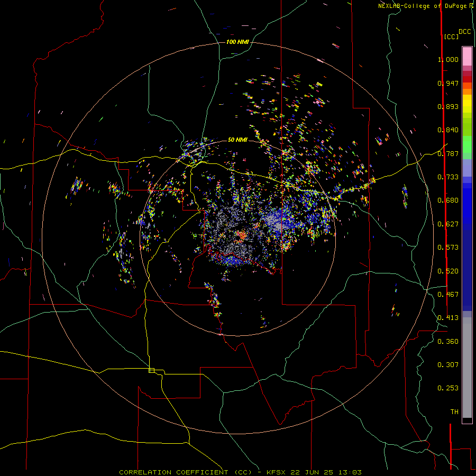Click the 0.787 scale value

click(x=448, y=153)
